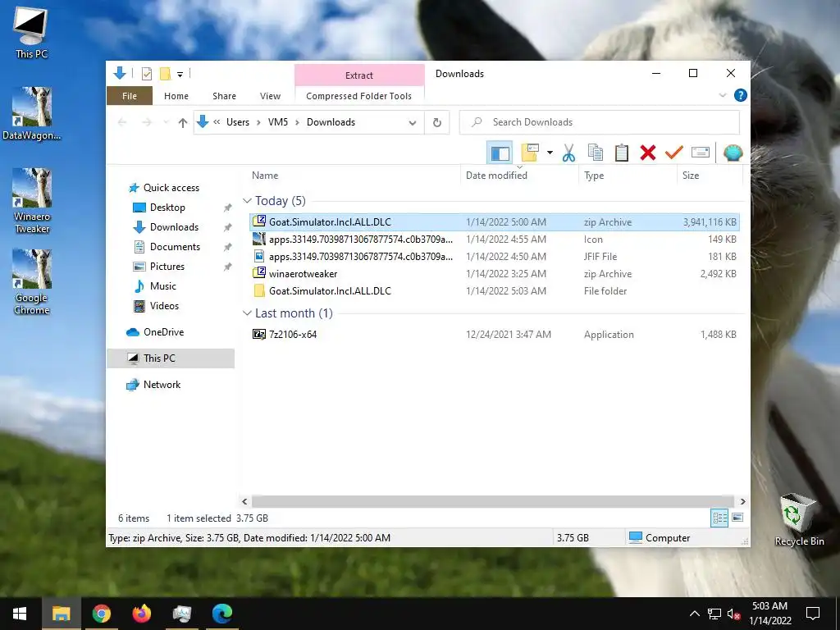The height and width of the screenshot is (630, 840).
Task: Click the Paste clipboard icon
Action: point(622,153)
